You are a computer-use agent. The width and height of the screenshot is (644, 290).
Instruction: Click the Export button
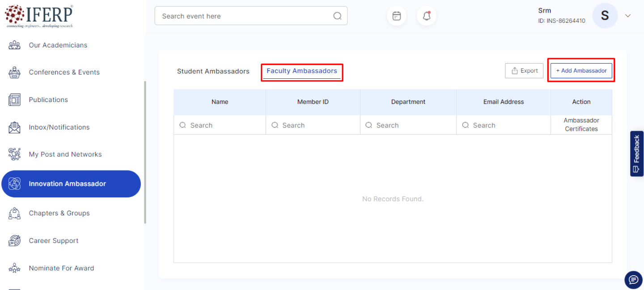point(524,71)
